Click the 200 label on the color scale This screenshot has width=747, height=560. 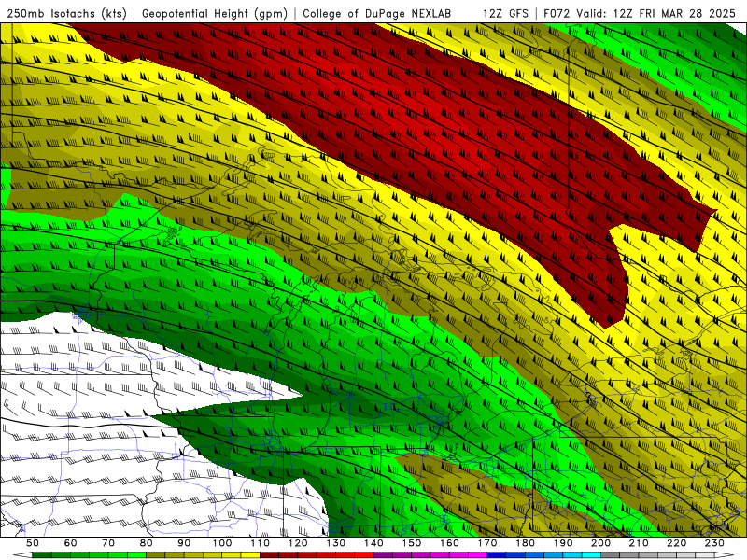600,543
